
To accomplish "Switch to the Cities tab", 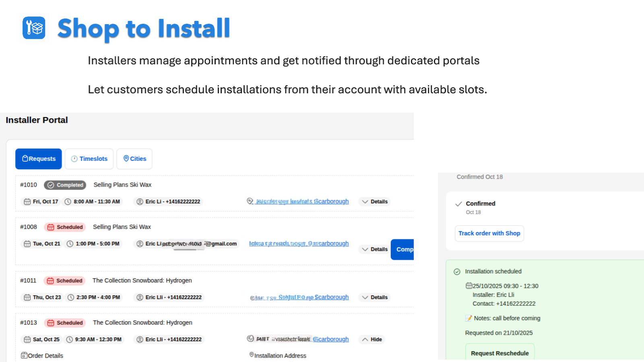I will [x=134, y=158].
